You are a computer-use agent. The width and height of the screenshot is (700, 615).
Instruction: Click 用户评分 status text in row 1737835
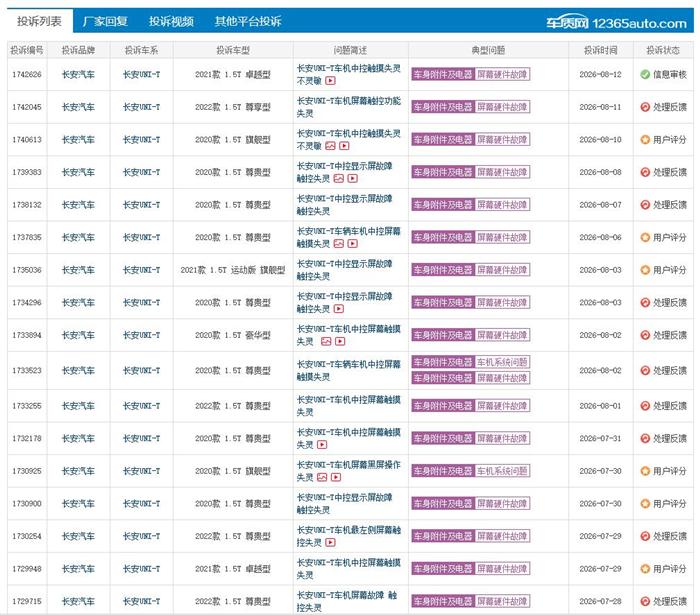(670, 237)
